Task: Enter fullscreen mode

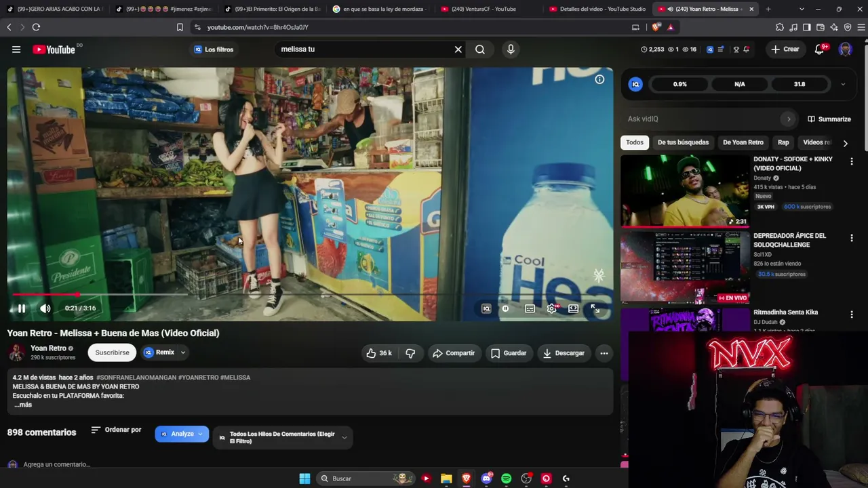Action: 595,308
